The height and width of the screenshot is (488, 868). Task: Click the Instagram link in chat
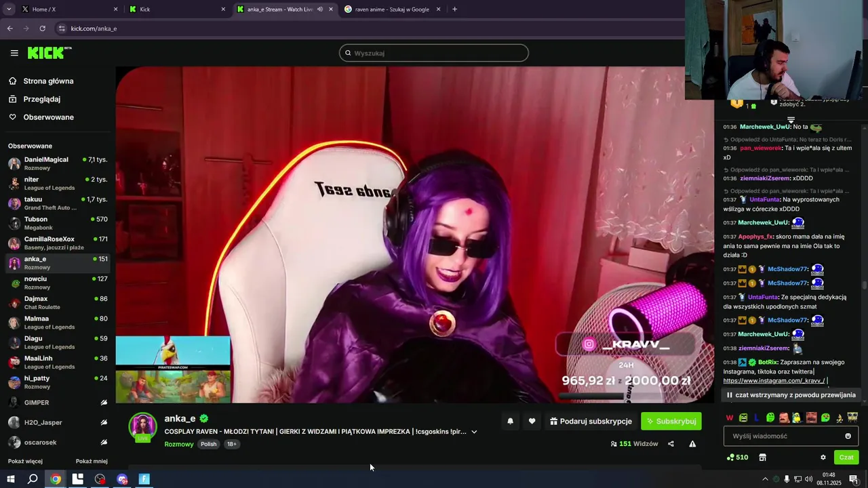[x=774, y=381]
